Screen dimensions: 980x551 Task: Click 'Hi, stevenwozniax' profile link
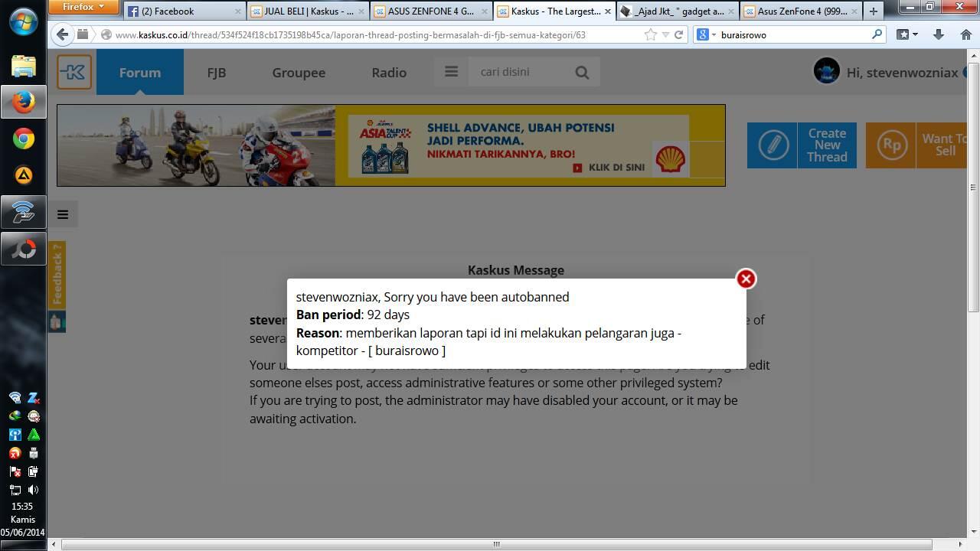902,73
